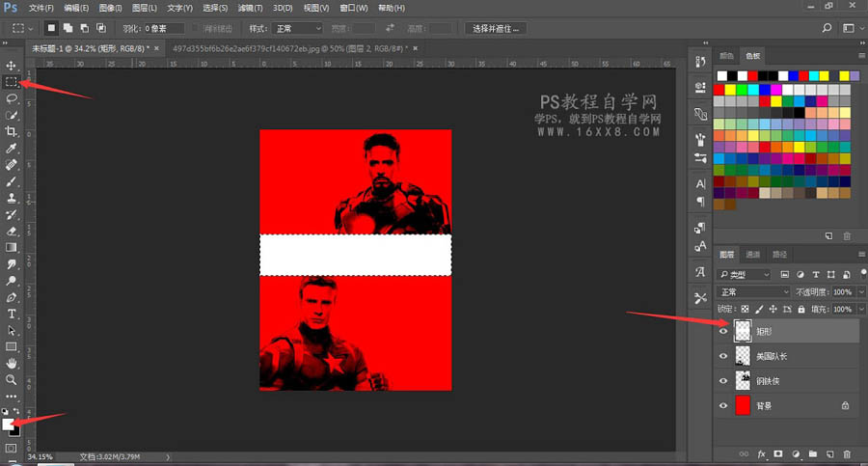Select the Crop tool

click(x=11, y=132)
